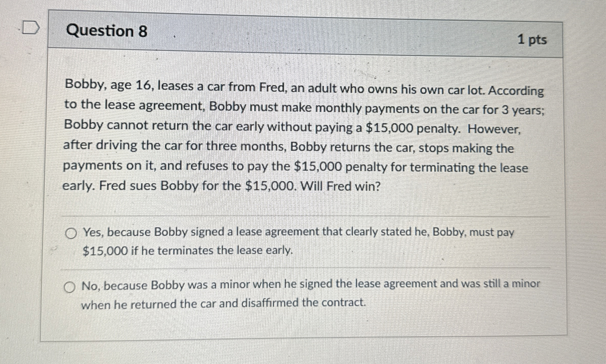
Task: Select the 'Yes, because Bobby signed' radio button
Action: click(x=71, y=232)
